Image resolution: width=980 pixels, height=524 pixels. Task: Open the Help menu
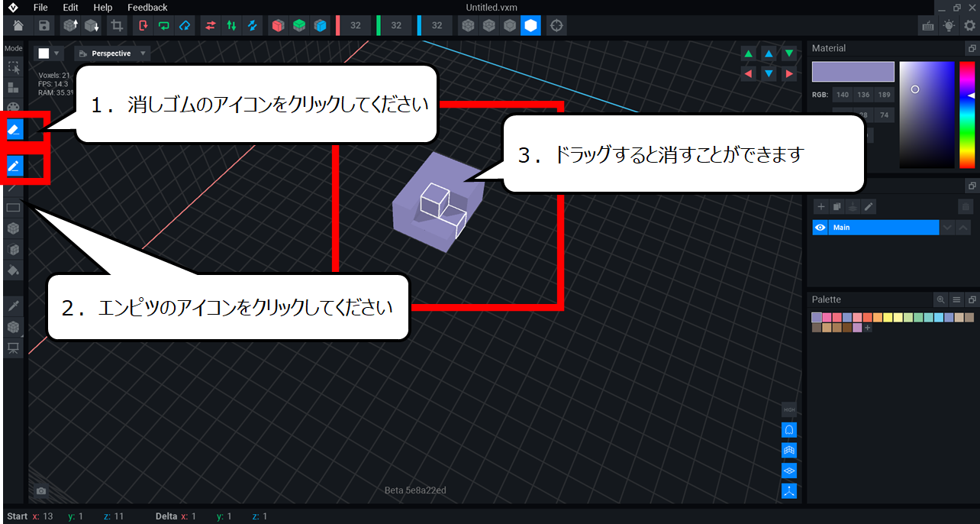[x=102, y=8]
